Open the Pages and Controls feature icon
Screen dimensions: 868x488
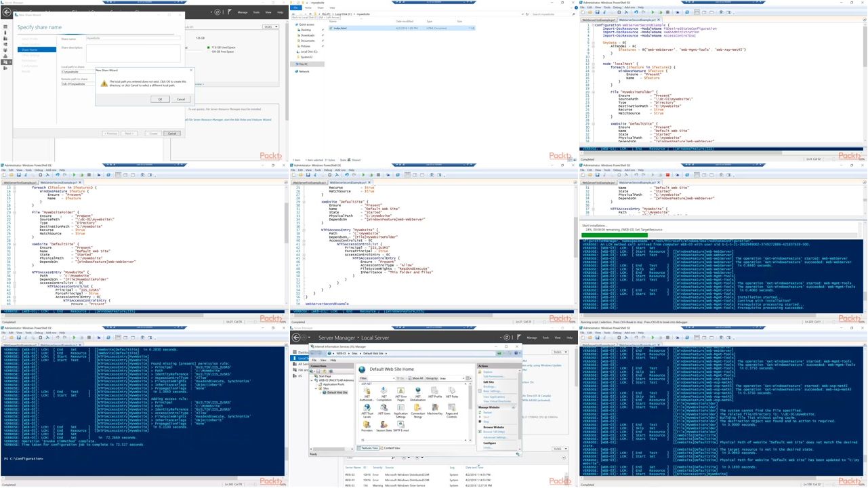pos(452,411)
